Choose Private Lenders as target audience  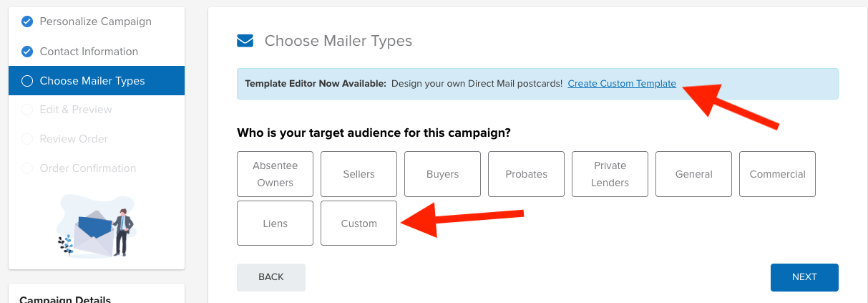(610, 174)
